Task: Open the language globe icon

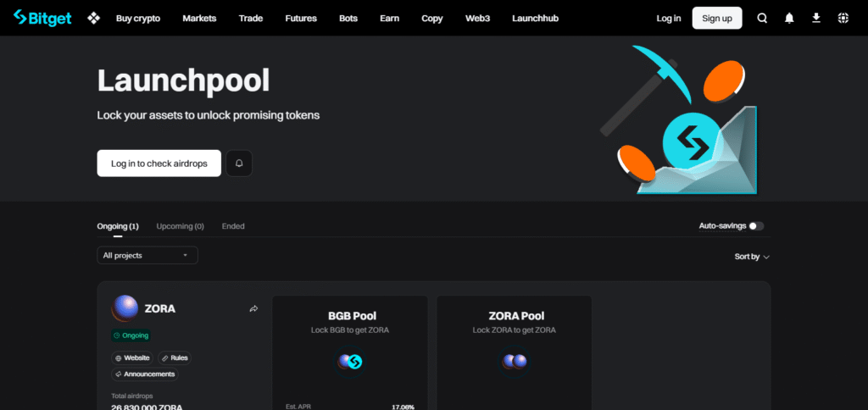Action: coord(843,19)
